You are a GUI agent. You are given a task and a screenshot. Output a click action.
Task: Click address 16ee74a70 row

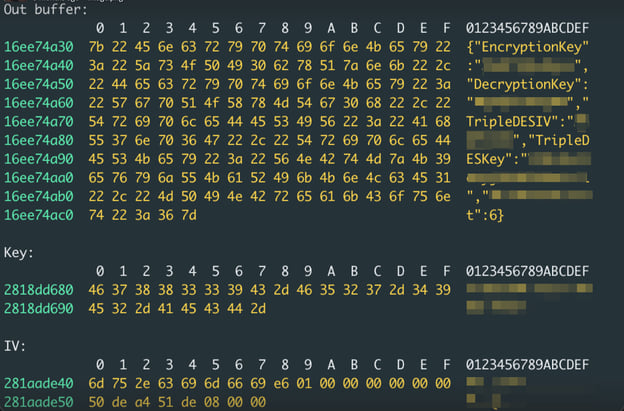[39, 122]
